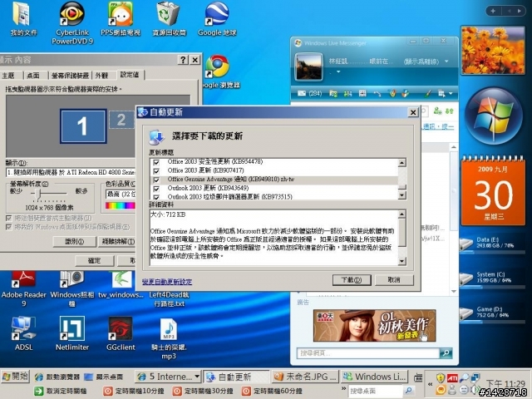Select the Settings tab in Display Properties

130,74
